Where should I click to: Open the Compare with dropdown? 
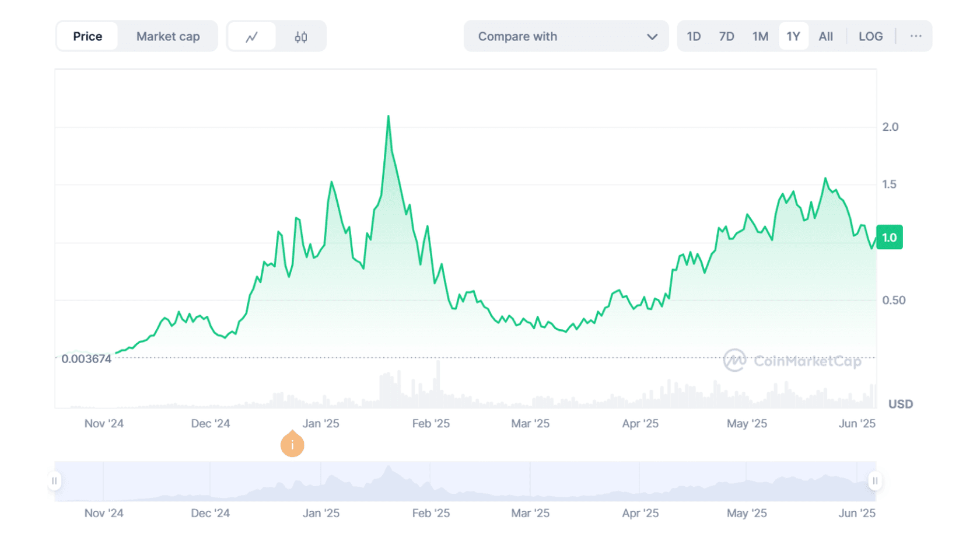point(566,36)
